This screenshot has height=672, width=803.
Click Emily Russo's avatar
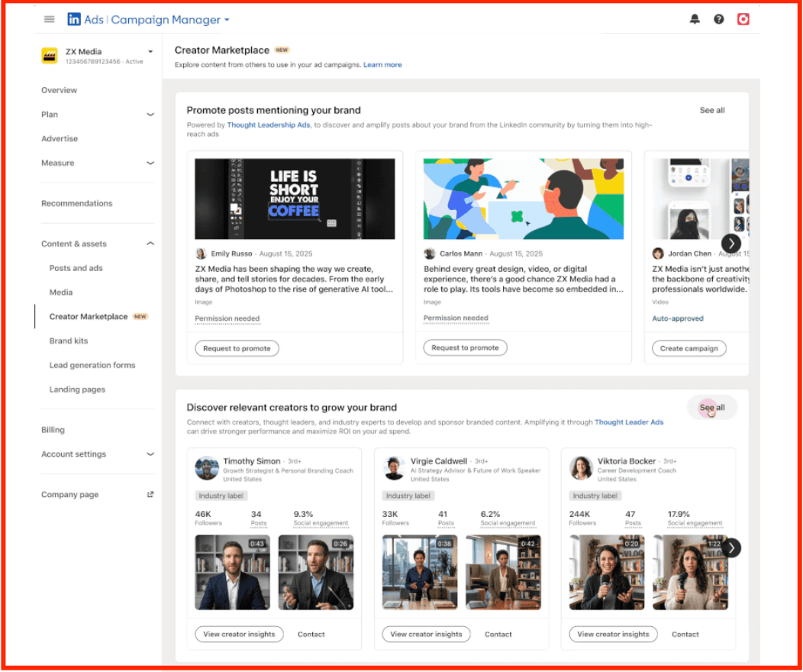point(201,254)
